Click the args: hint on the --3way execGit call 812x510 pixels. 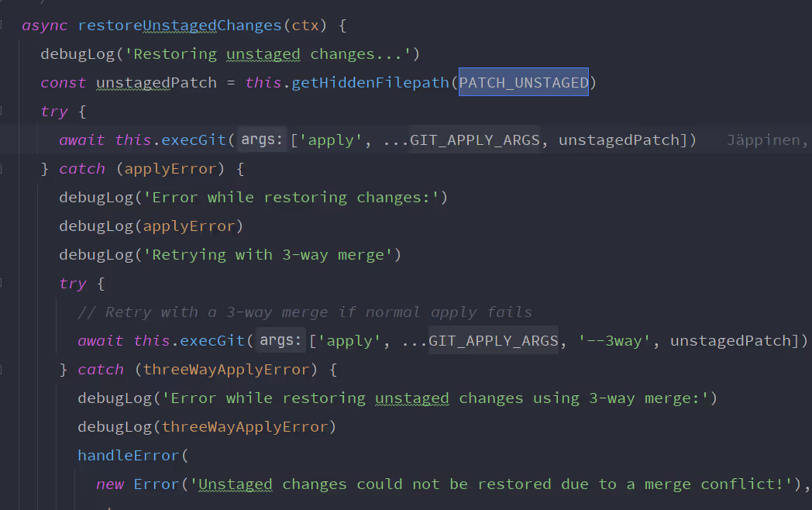[280, 340]
